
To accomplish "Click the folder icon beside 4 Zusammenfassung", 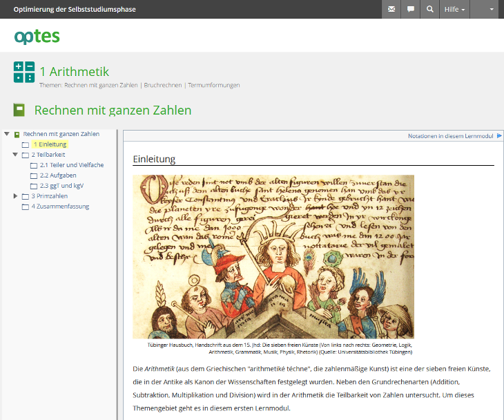I will pos(26,207).
